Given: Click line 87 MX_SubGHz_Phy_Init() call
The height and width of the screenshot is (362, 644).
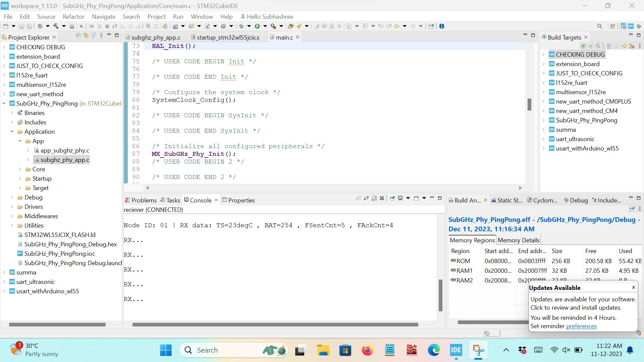Looking at the screenshot, I should (x=194, y=154).
